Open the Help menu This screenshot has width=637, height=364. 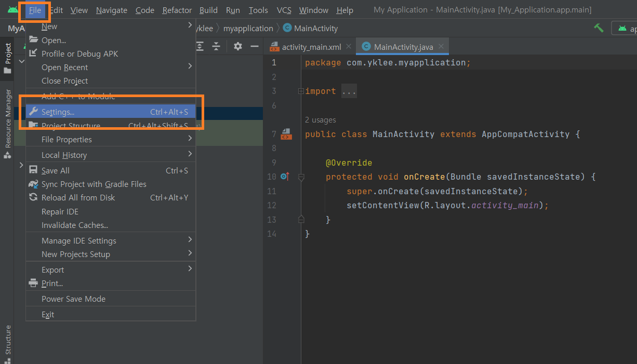pos(345,10)
